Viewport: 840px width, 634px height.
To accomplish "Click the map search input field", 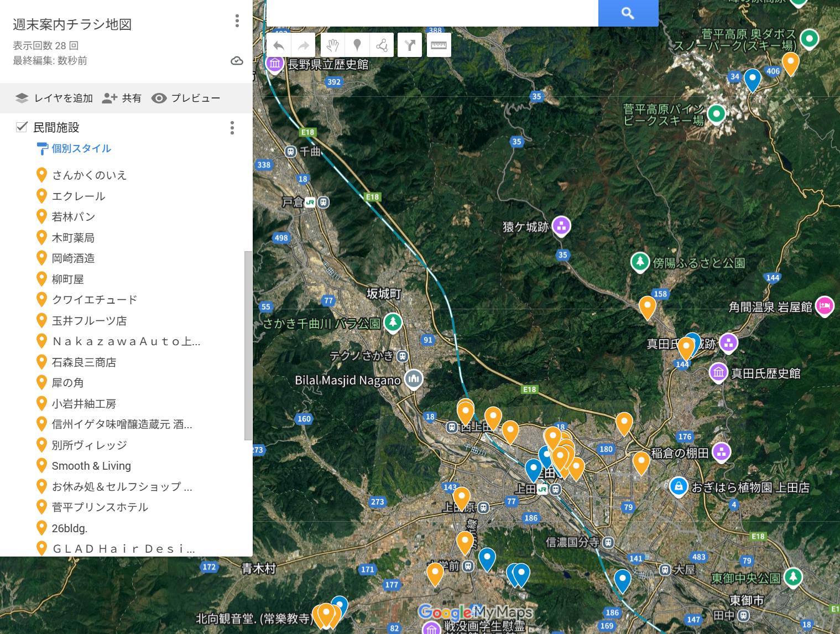I will (431, 13).
